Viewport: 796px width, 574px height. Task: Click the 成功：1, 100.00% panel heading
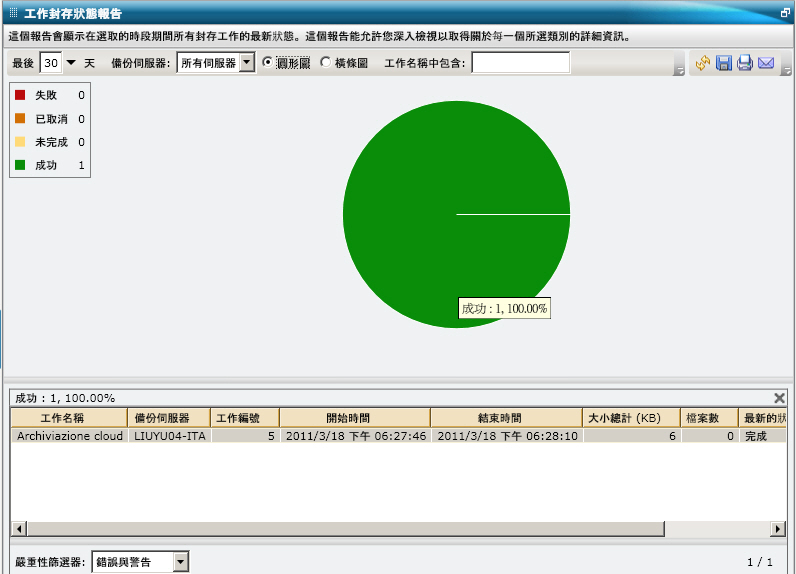point(65,398)
